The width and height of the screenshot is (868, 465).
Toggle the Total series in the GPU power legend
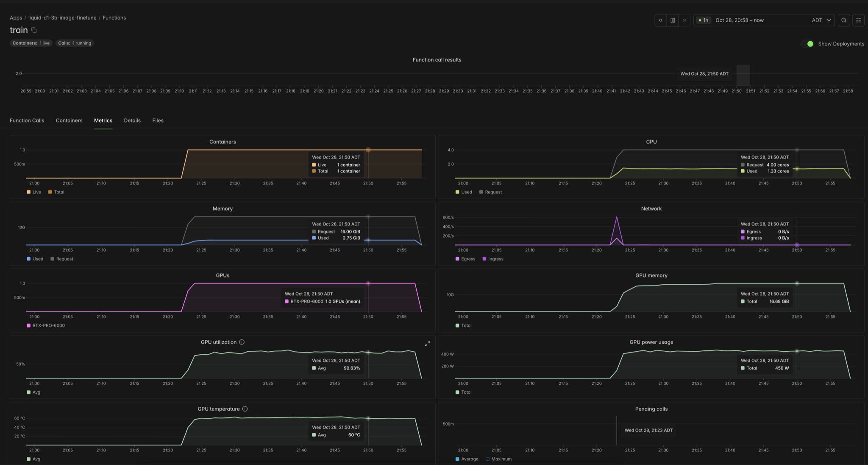(463, 392)
